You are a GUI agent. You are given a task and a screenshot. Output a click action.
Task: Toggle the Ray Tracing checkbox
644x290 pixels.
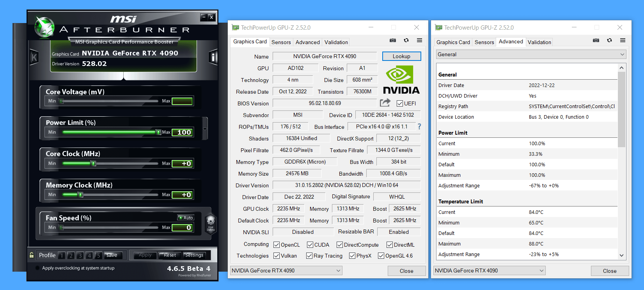click(x=309, y=256)
